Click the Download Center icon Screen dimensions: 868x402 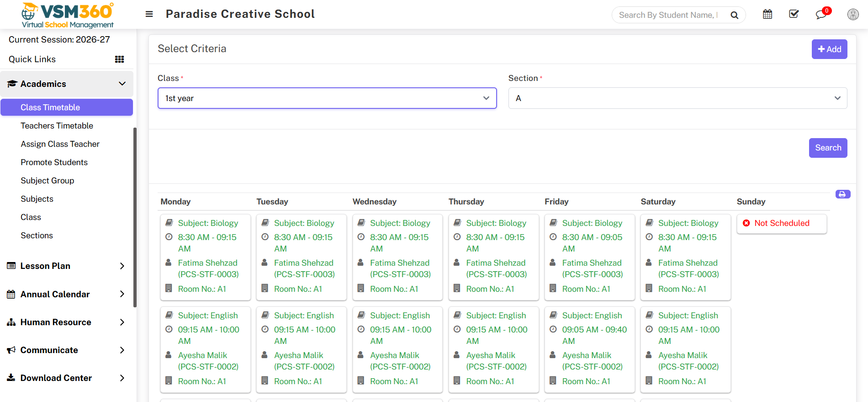[x=11, y=378]
